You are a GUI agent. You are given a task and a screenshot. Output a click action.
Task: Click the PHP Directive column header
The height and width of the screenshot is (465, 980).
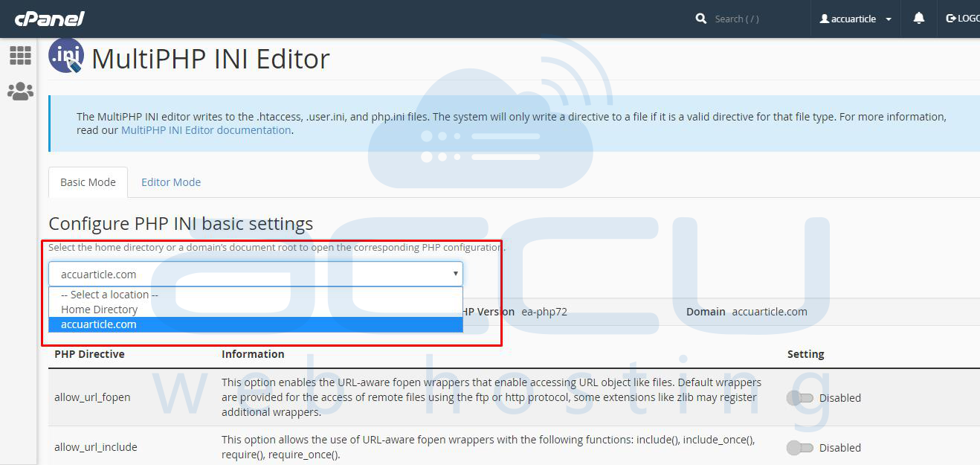coord(89,354)
